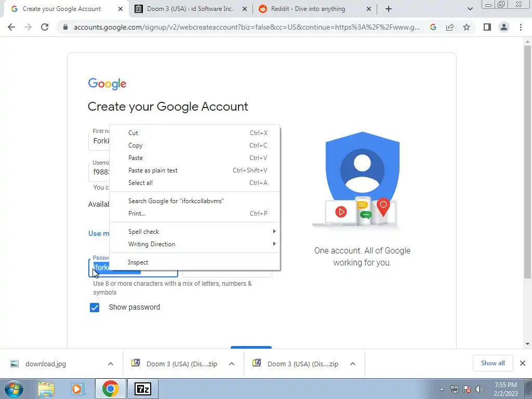Screen dimensions: 532x399
Task: Click the Chrome taskbar icon
Action: click(110, 389)
